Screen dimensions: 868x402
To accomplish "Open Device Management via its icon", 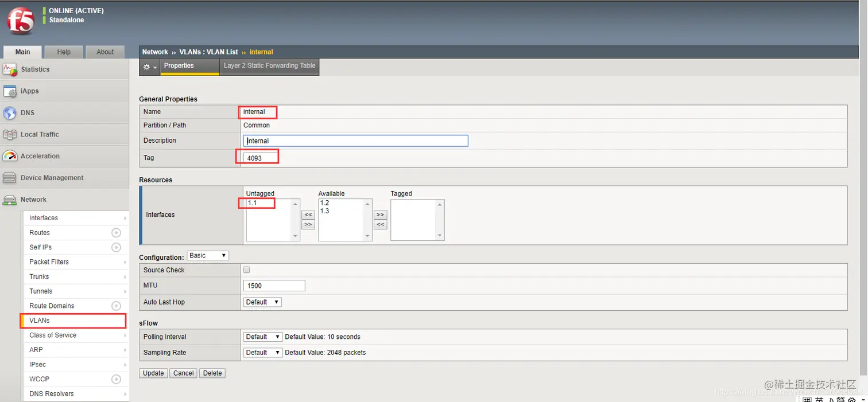I will 10,178.
